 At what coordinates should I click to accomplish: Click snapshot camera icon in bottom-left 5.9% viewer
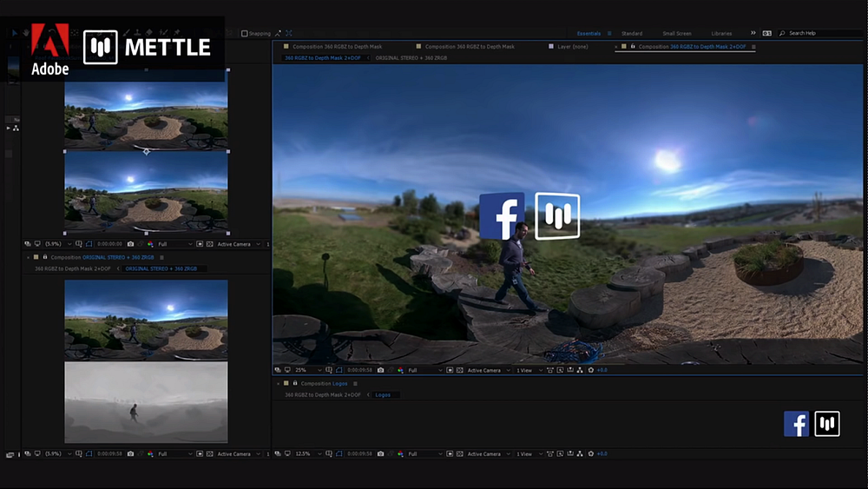(x=131, y=453)
